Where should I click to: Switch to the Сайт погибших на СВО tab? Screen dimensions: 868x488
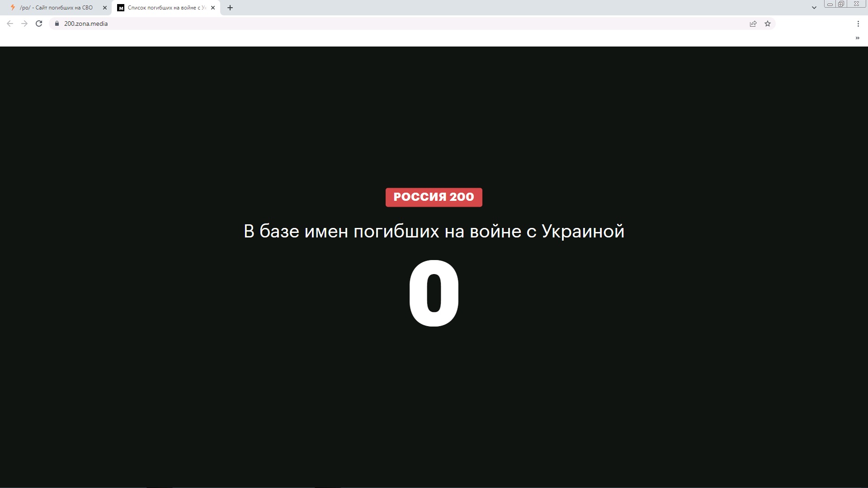(x=56, y=8)
